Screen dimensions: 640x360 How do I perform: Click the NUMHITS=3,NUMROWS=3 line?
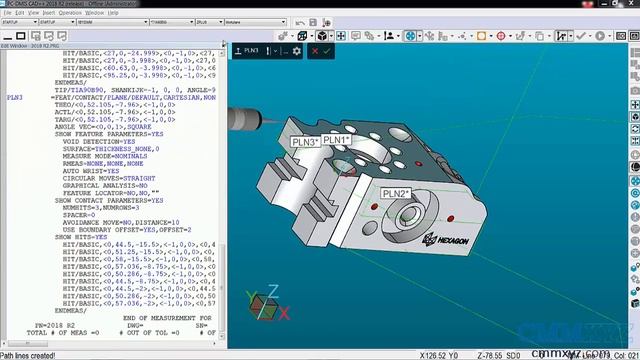point(101,208)
